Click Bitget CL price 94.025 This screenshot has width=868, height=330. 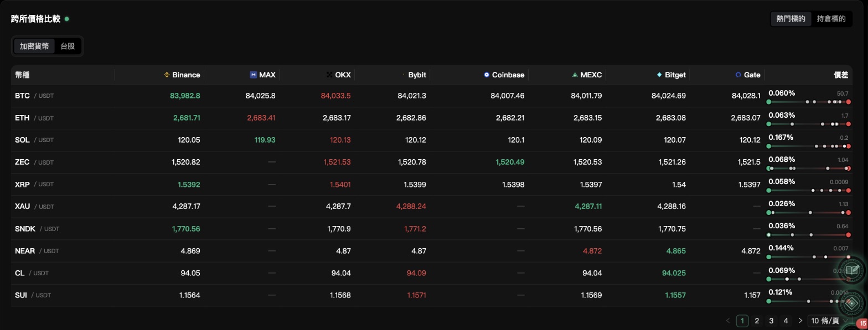(674, 273)
